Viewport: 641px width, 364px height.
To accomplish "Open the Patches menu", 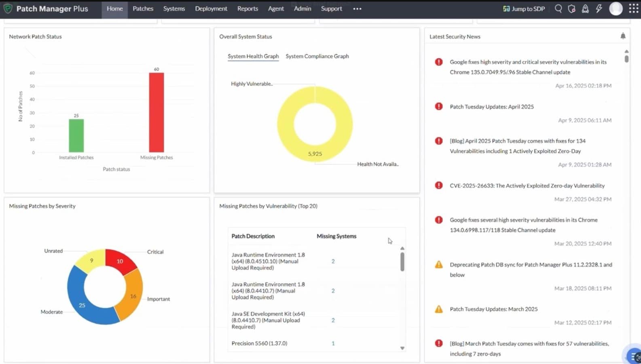I will 143,8.
